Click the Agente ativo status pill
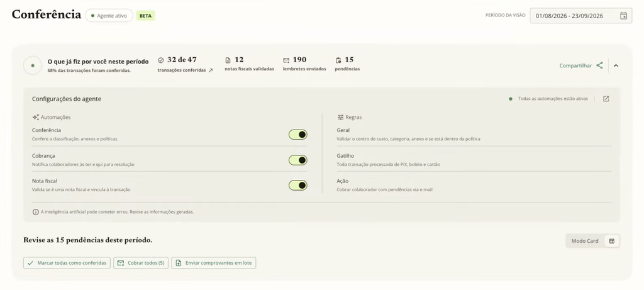Image resolution: width=644 pixels, height=290 pixels. click(x=109, y=16)
